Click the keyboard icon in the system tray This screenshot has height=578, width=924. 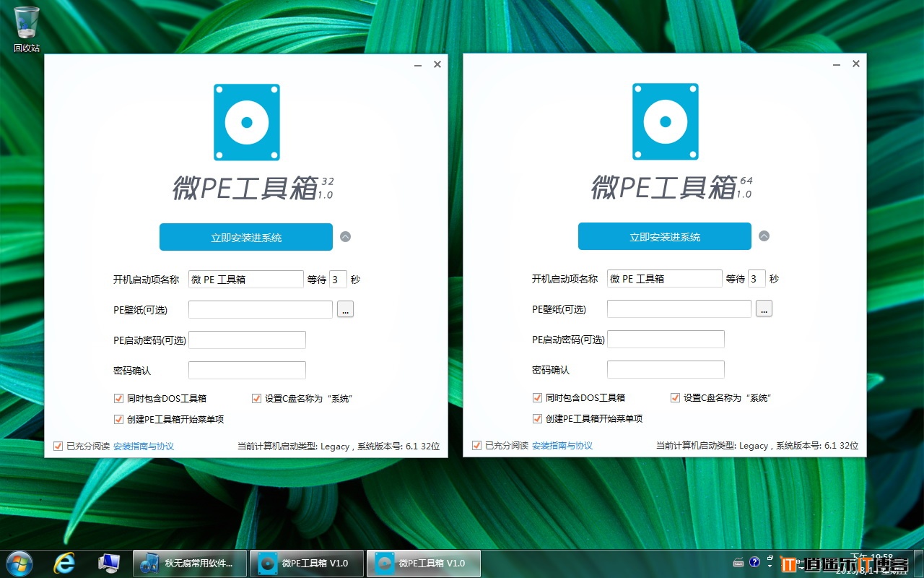(738, 563)
